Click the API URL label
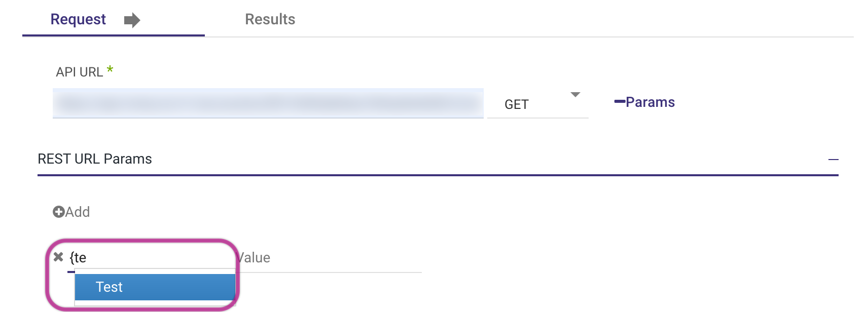The image size is (868, 312). [80, 72]
